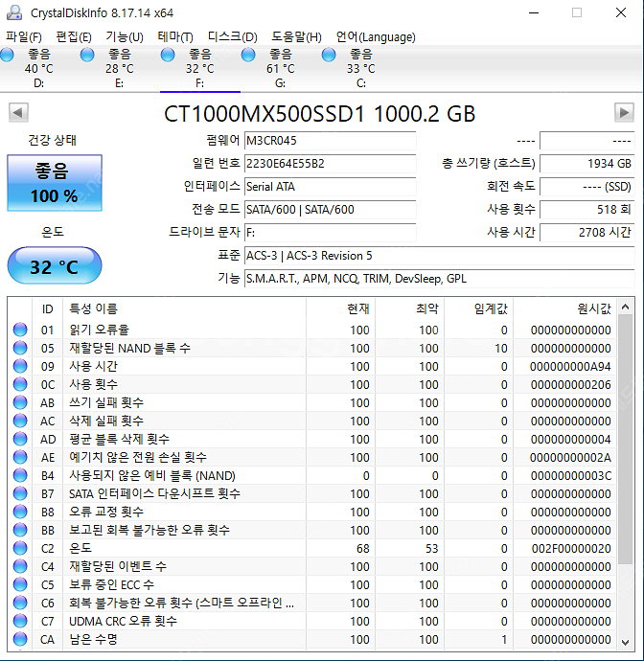Click the 표준 field ACS-3 Revision 5
The image size is (644, 661).
tap(440, 256)
